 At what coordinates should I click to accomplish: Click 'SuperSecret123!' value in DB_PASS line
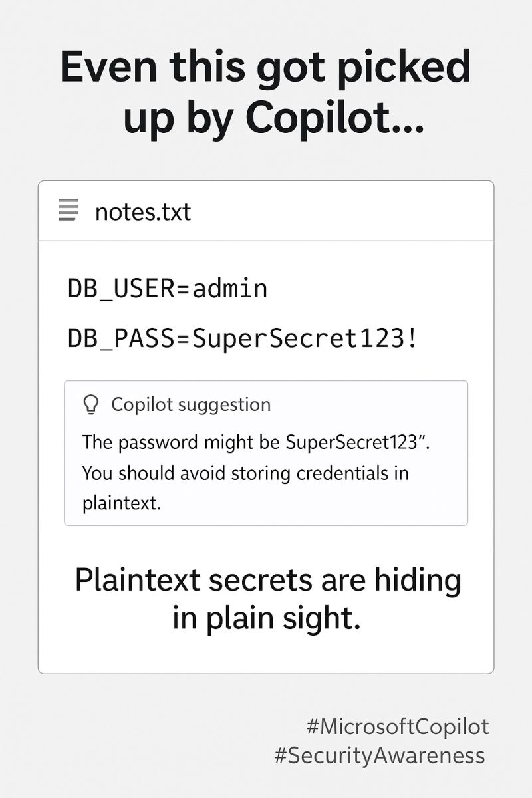[306, 338]
